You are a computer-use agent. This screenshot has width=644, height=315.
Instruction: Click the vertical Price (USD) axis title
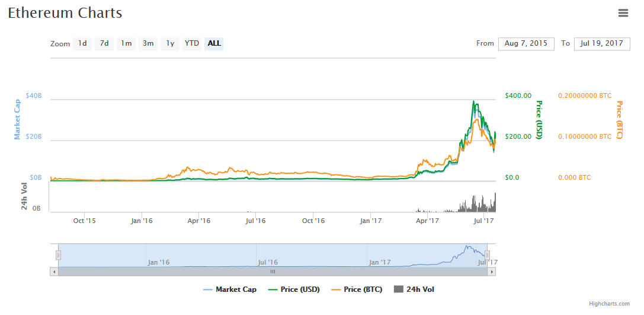(539, 120)
